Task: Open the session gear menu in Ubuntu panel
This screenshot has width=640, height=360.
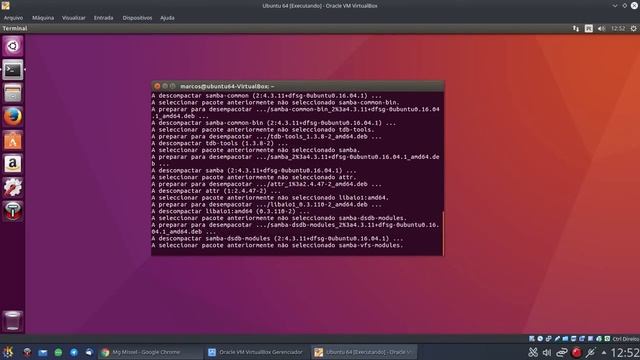Action: [633, 29]
